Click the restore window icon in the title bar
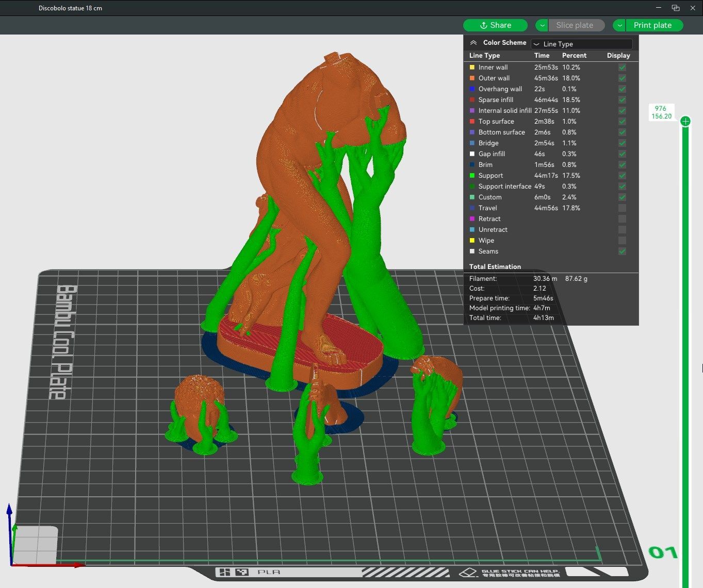 click(x=675, y=8)
